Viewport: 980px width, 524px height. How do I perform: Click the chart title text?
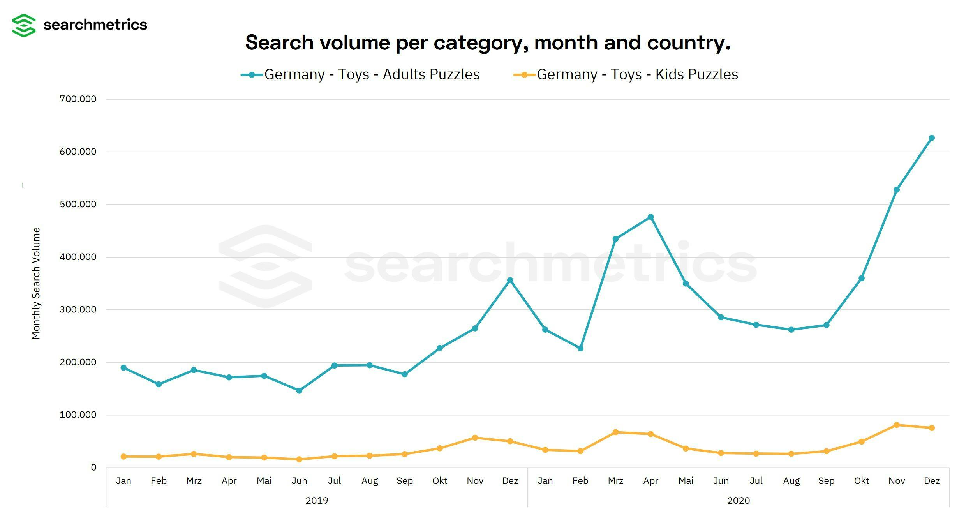pos(488,42)
